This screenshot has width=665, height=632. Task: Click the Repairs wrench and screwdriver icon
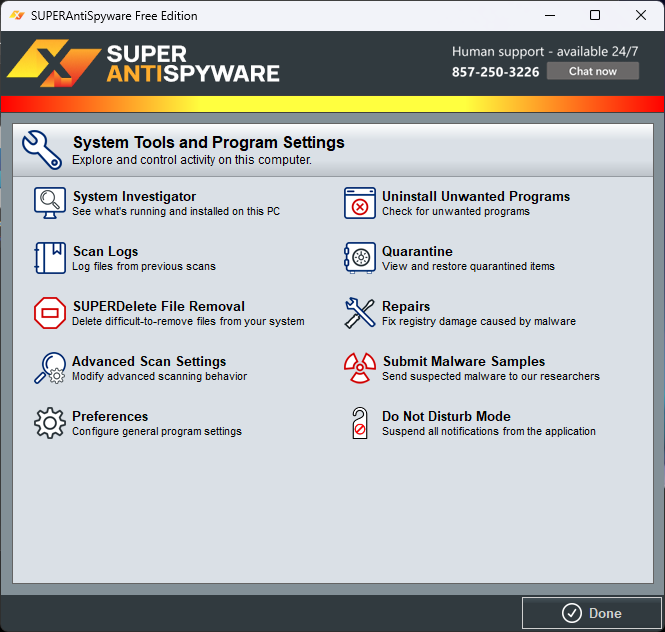pos(360,313)
